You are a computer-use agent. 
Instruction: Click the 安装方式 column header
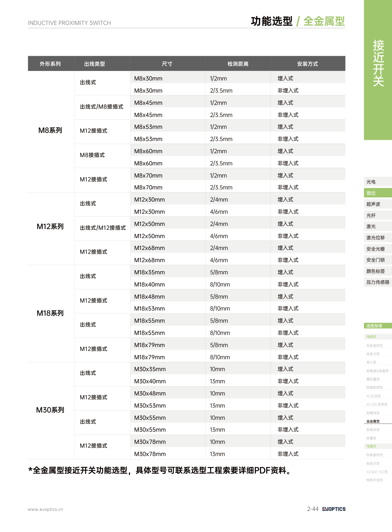click(308, 64)
